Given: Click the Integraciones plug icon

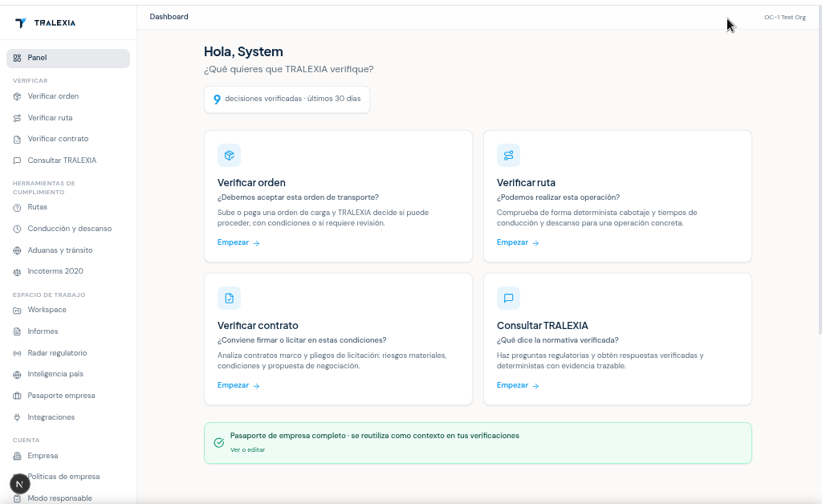Looking at the screenshot, I should pyautogui.click(x=18, y=417).
